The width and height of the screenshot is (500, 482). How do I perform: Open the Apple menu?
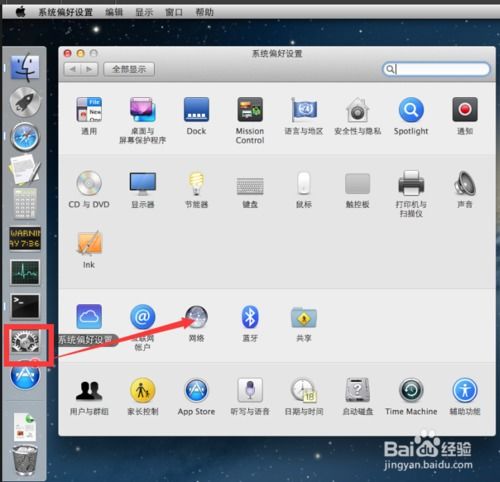[x=21, y=12]
